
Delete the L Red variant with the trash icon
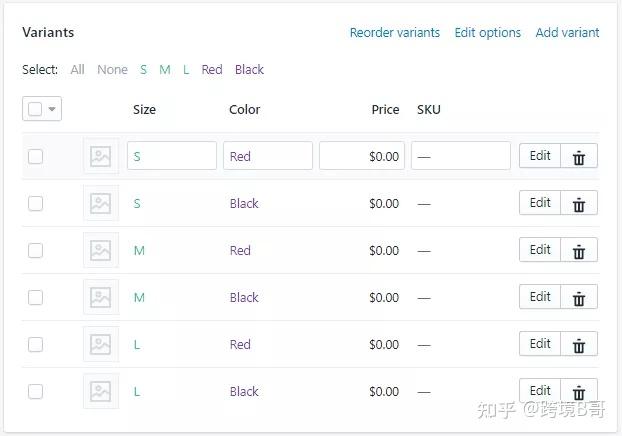(x=578, y=345)
